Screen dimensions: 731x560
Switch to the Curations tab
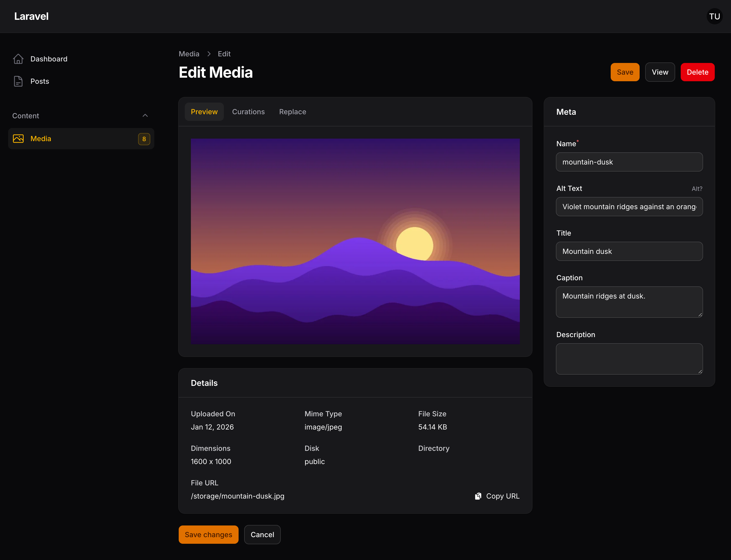(248, 112)
